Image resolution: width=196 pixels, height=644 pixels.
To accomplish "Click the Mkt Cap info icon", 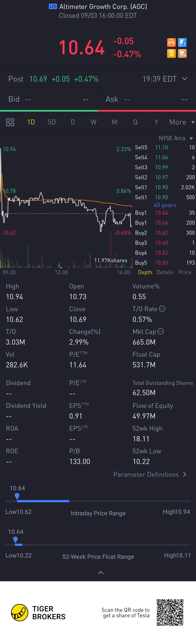I will [161, 332].
